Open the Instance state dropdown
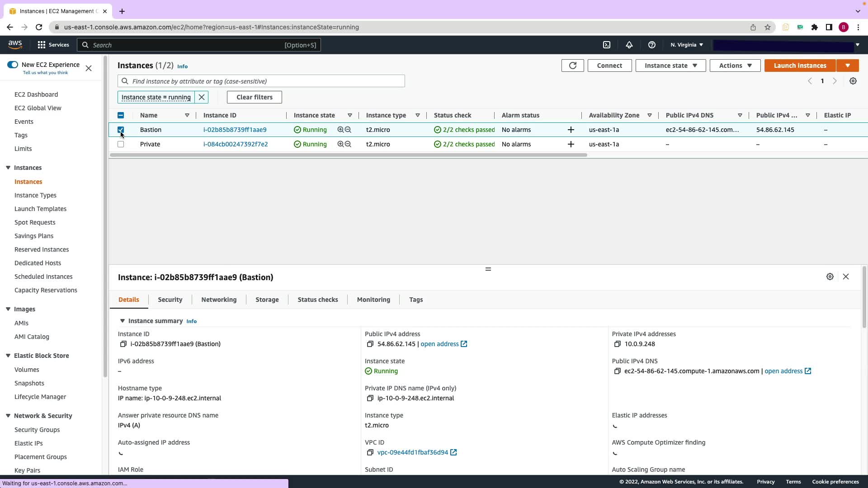This screenshot has height=488, width=868. (x=670, y=66)
